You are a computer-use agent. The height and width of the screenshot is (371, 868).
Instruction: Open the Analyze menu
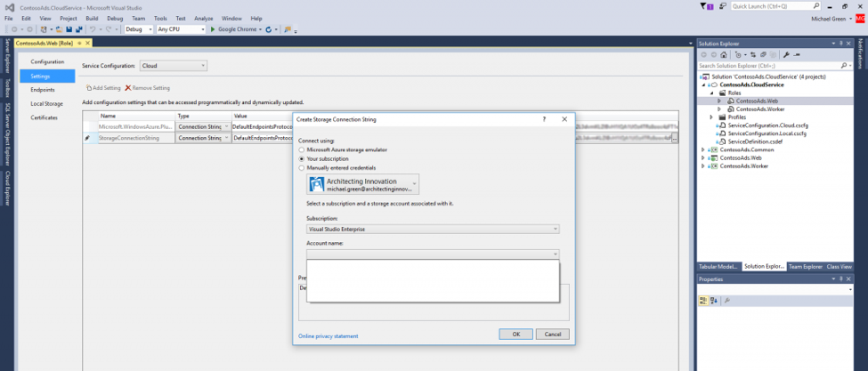coord(204,19)
